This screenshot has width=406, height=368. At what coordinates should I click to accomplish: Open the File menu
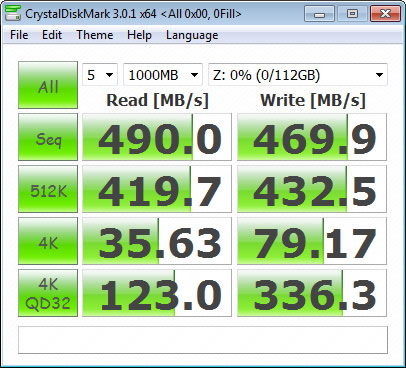(19, 35)
